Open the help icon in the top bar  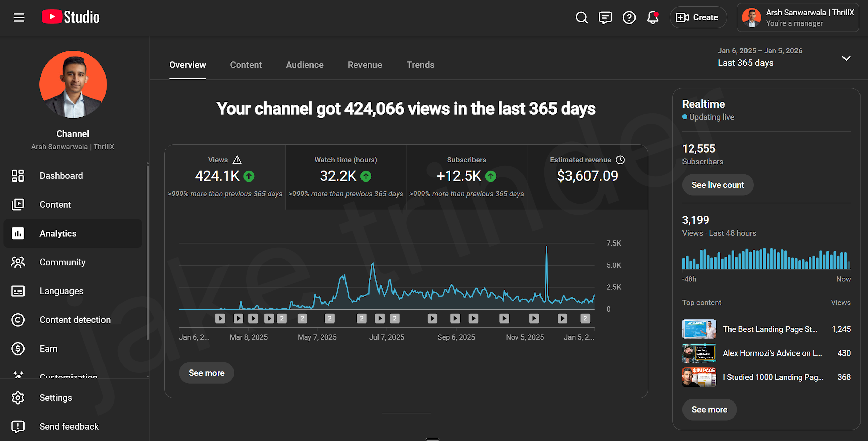629,17
